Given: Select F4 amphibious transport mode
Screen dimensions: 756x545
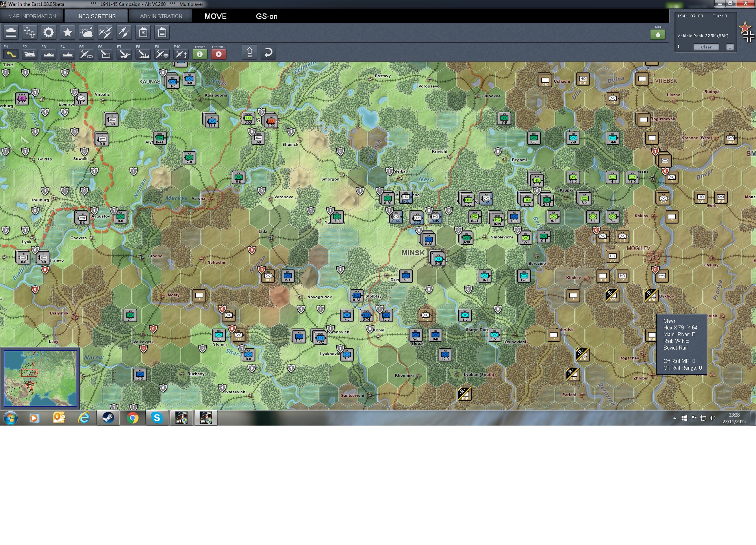Looking at the screenshot, I should pyautogui.click(x=68, y=54).
